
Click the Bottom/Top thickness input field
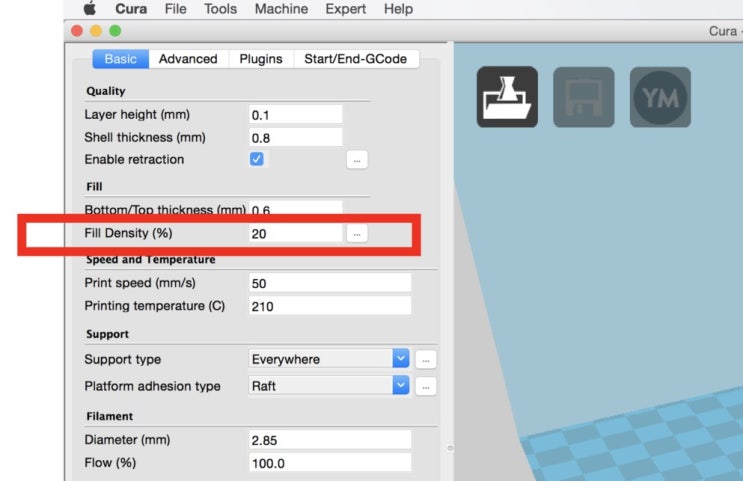tap(295, 208)
